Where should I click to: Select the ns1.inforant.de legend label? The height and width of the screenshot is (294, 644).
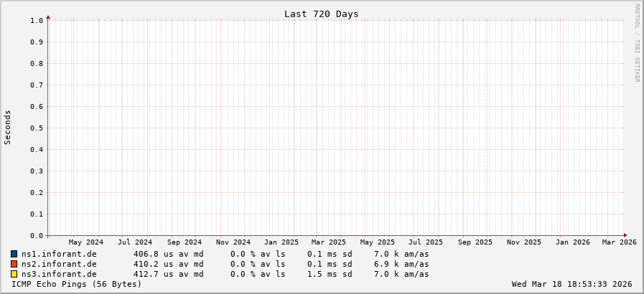59,254
